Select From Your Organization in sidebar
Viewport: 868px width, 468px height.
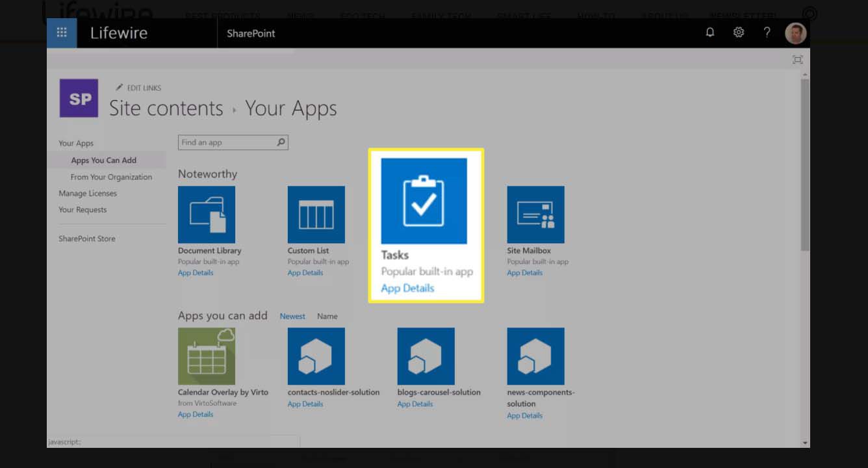pyautogui.click(x=111, y=177)
